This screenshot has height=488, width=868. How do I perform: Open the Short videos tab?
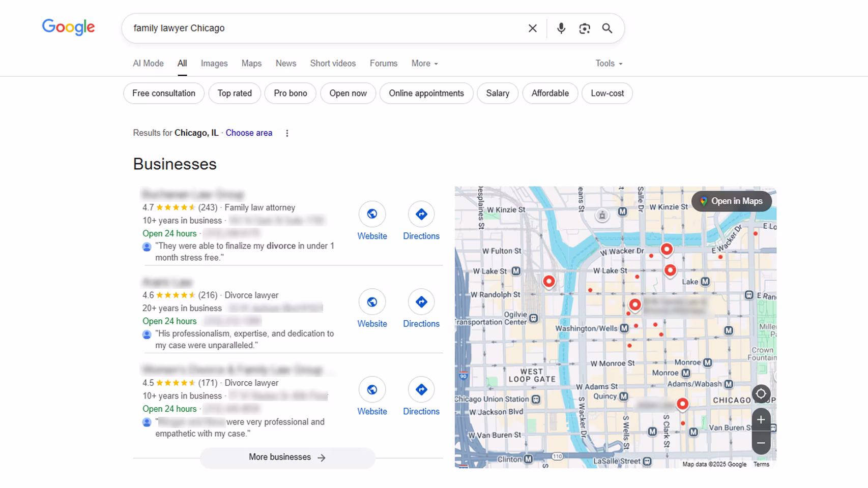[333, 64]
